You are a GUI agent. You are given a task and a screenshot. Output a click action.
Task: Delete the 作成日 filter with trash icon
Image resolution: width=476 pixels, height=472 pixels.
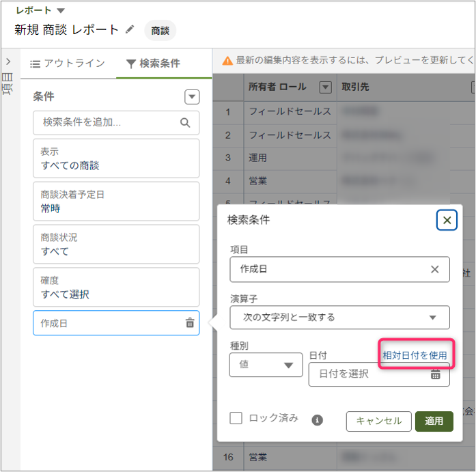click(x=190, y=323)
